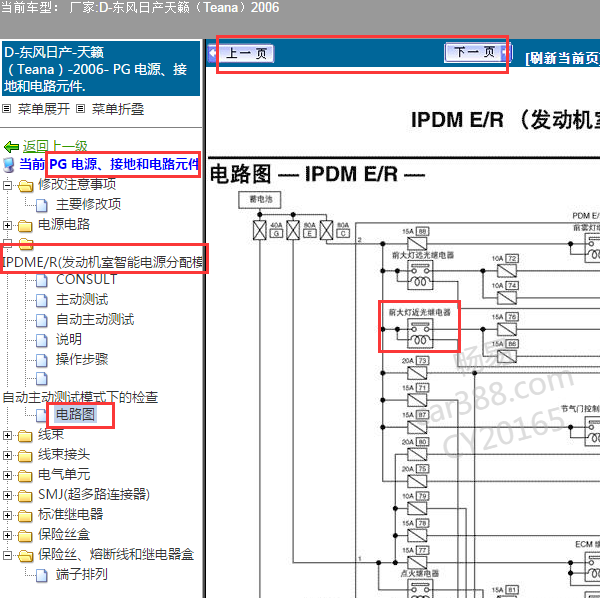The height and width of the screenshot is (598, 600).
Task: Click the 前大灯远光继电器 relay in diagram
Action: 420,275
